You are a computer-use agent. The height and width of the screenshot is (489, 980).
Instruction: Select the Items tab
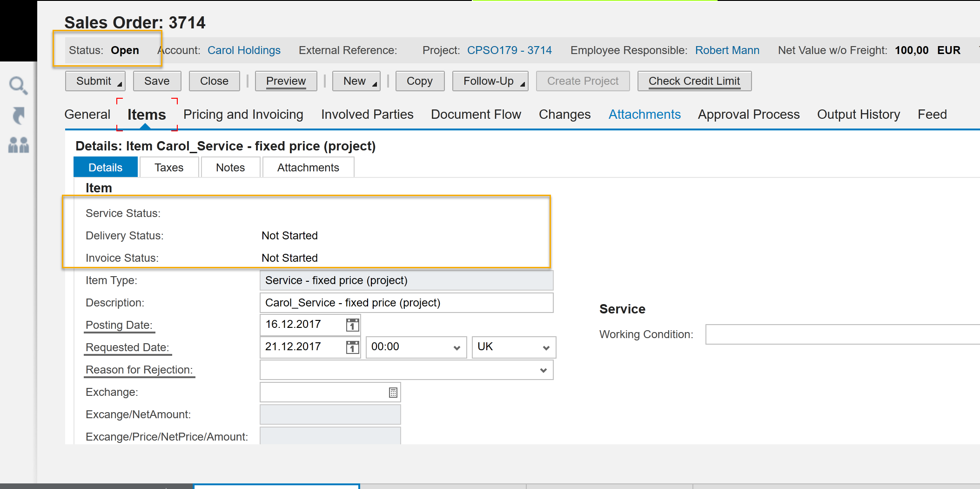[147, 115]
